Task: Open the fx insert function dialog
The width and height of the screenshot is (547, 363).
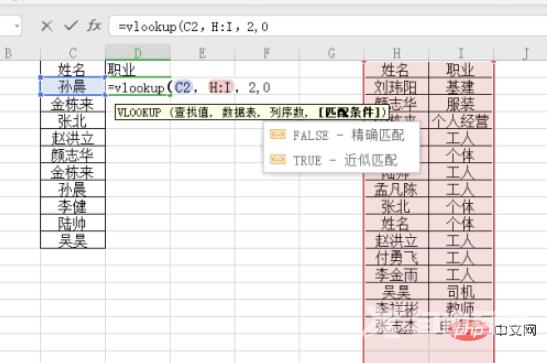Action: pos(94,25)
